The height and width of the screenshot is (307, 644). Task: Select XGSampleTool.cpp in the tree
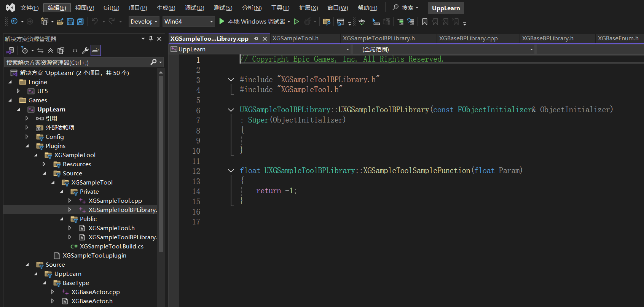pyautogui.click(x=115, y=200)
